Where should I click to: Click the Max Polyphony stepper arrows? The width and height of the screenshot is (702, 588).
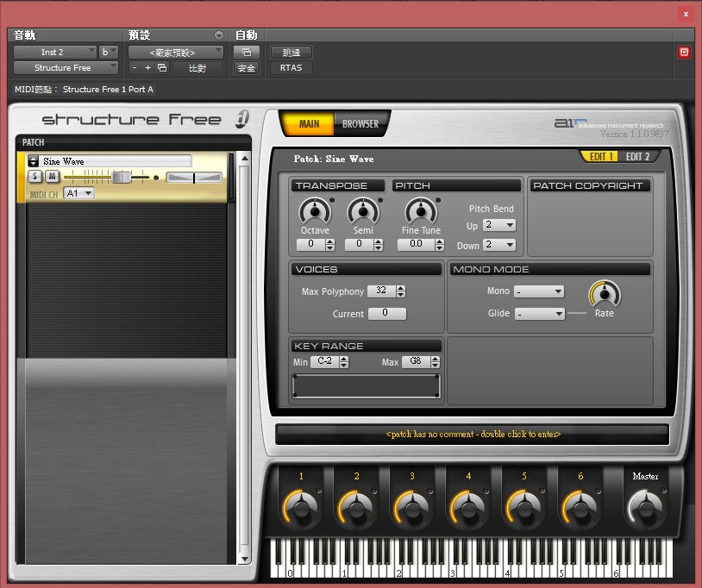coord(401,291)
